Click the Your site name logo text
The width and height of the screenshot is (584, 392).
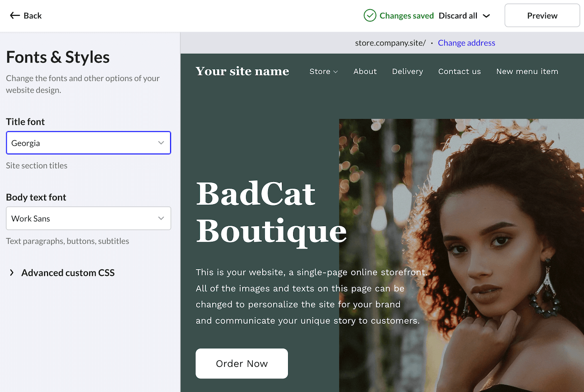(x=242, y=71)
